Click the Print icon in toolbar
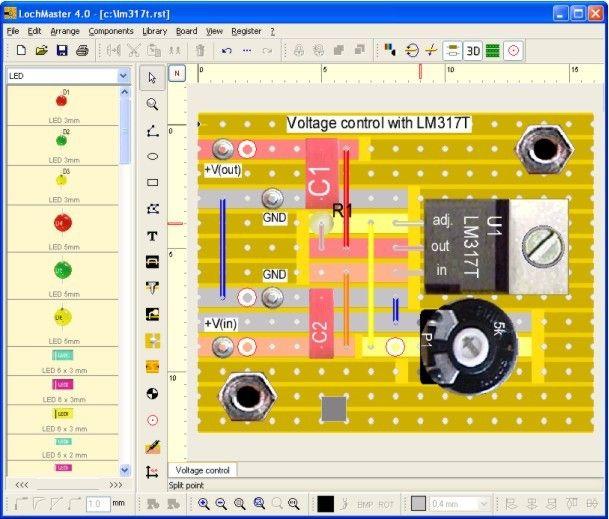Screen dimensions: 609x519 tap(82, 50)
